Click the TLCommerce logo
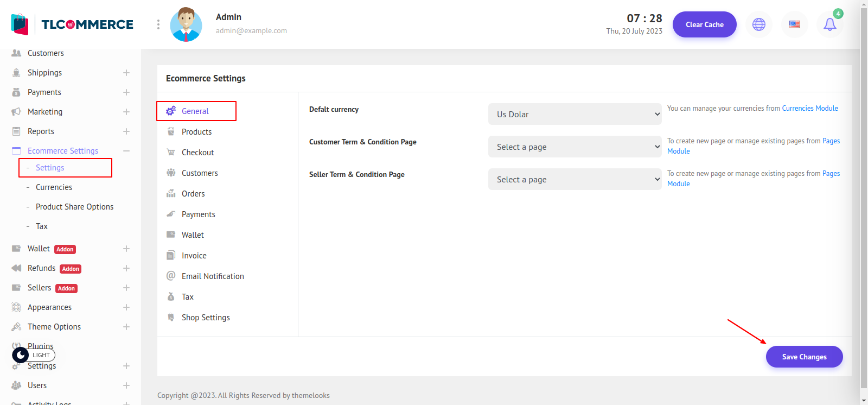The image size is (868, 405). (x=72, y=24)
